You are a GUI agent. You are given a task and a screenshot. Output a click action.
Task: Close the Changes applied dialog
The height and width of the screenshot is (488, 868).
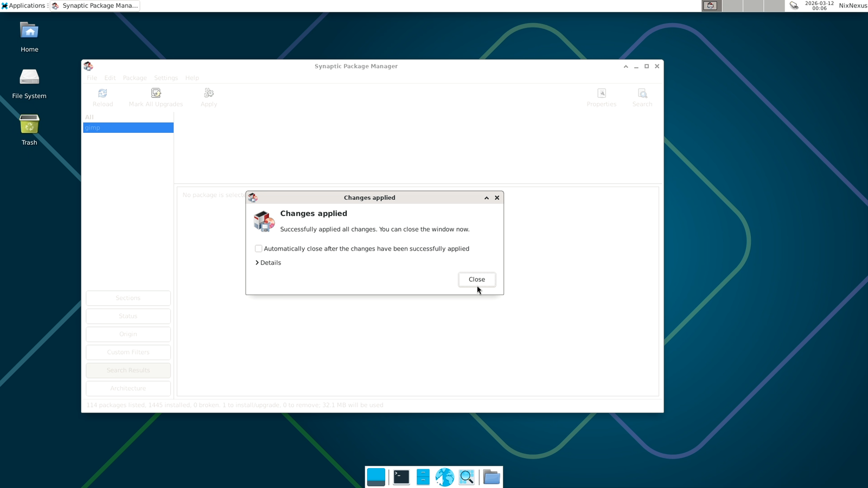point(476,279)
